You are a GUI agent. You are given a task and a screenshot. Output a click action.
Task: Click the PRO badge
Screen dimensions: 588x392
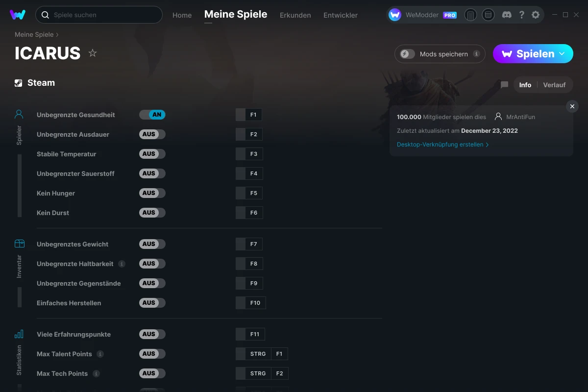[x=450, y=15]
